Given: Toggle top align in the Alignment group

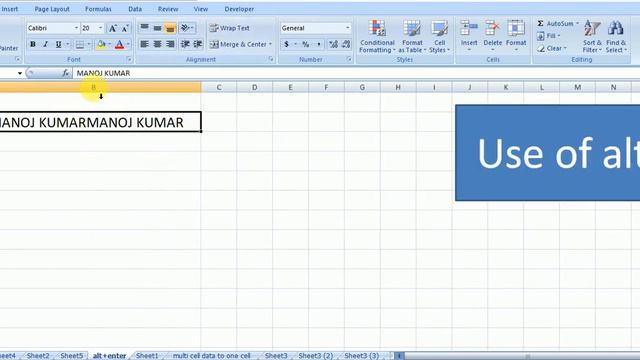Looking at the screenshot, I should tap(144, 28).
